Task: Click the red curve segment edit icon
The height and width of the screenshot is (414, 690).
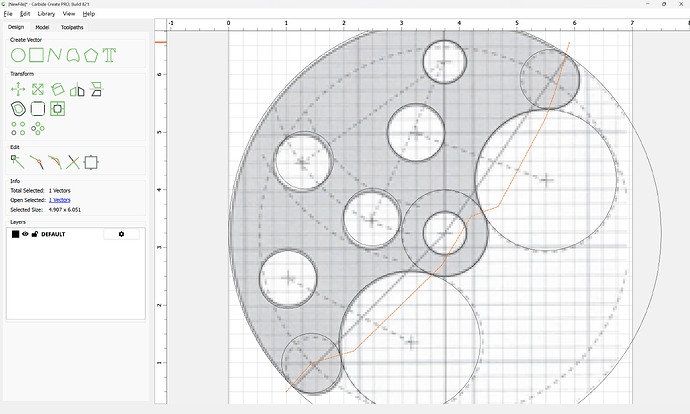Action: click(x=55, y=162)
